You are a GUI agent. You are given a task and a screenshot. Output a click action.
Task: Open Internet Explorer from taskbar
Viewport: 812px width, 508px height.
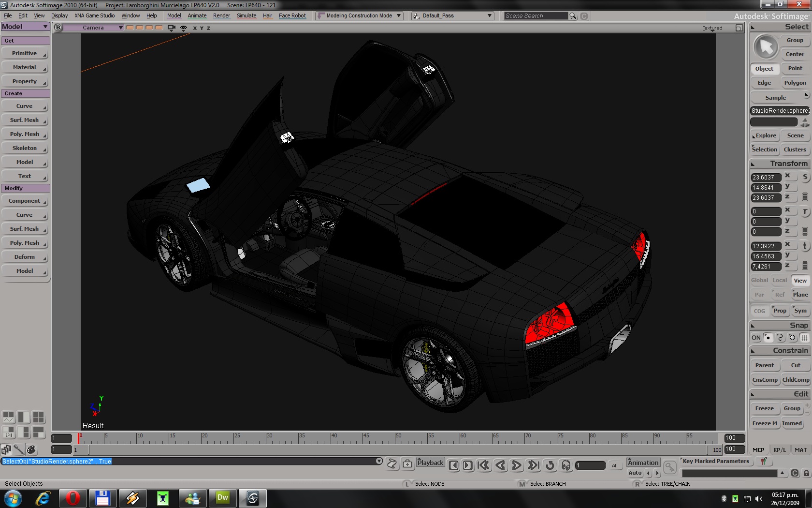[x=43, y=498]
